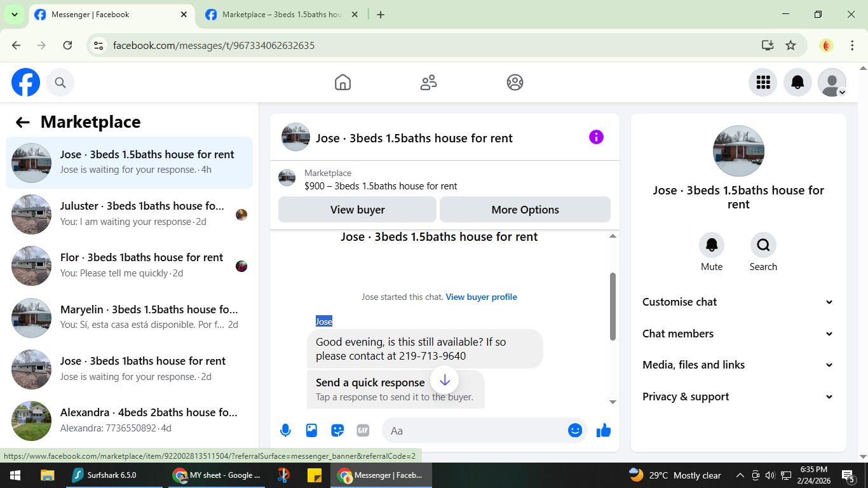This screenshot has width=868, height=488.
Task: Bookmark this page star icon
Action: coord(790,45)
